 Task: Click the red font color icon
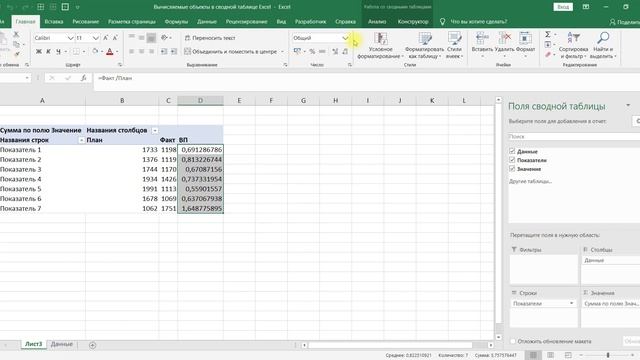point(109,51)
